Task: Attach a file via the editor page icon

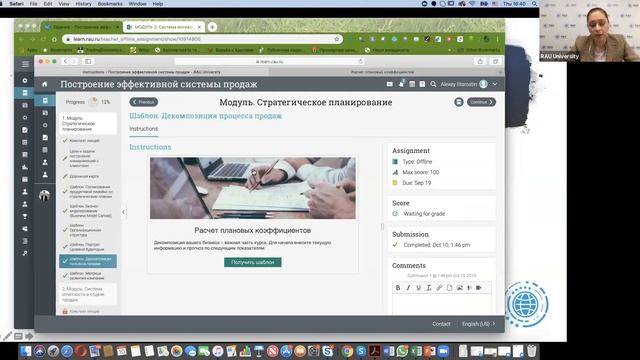Action: [449, 288]
